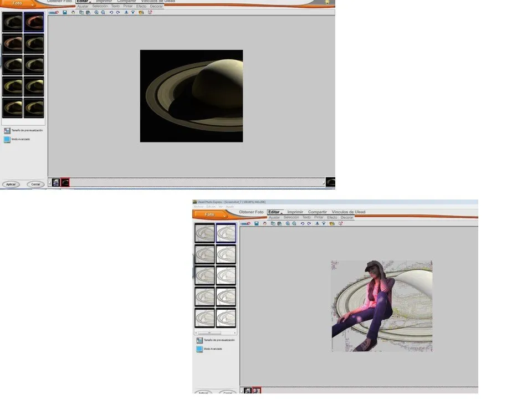Click the down-arrow import icon in lower toolbar
The image size is (532, 399).
click(317, 223)
